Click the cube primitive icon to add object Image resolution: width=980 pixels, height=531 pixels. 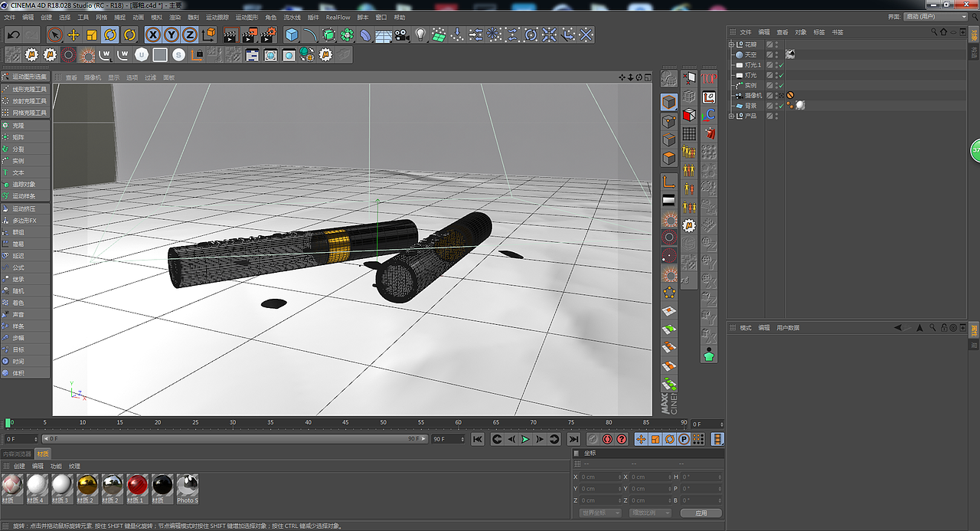click(x=292, y=34)
